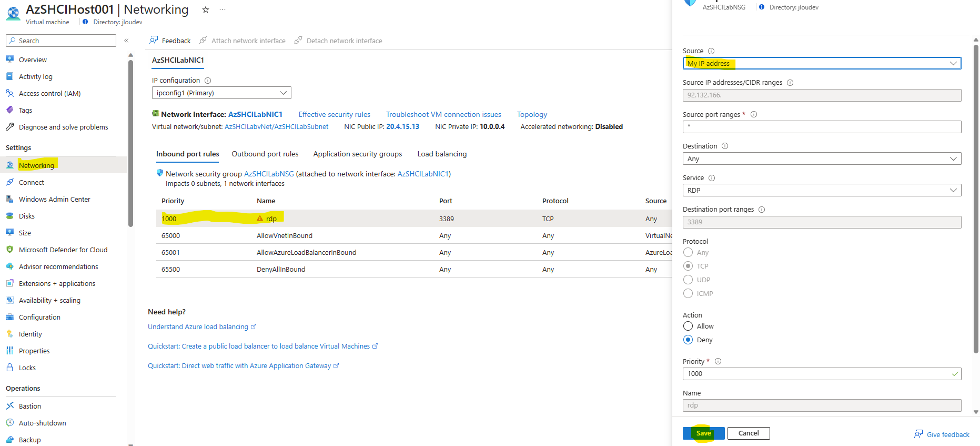The image size is (980, 446).
Task: Choose the Deny action radio button
Action: point(688,340)
